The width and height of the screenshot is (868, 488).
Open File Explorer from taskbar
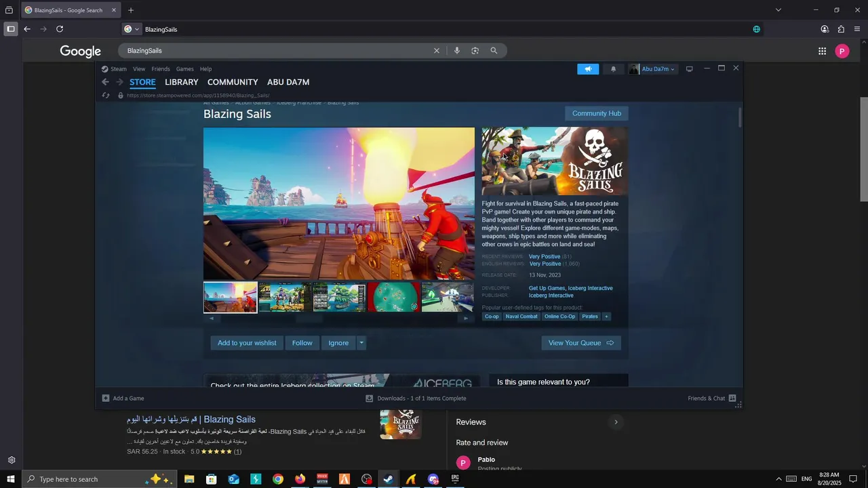pos(189,479)
